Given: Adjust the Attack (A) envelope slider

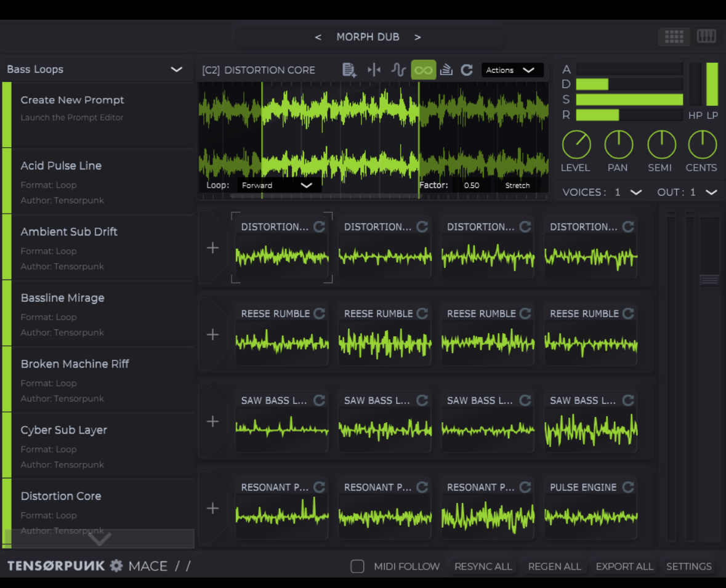Looking at the screenshot, I should coord(629,69).
